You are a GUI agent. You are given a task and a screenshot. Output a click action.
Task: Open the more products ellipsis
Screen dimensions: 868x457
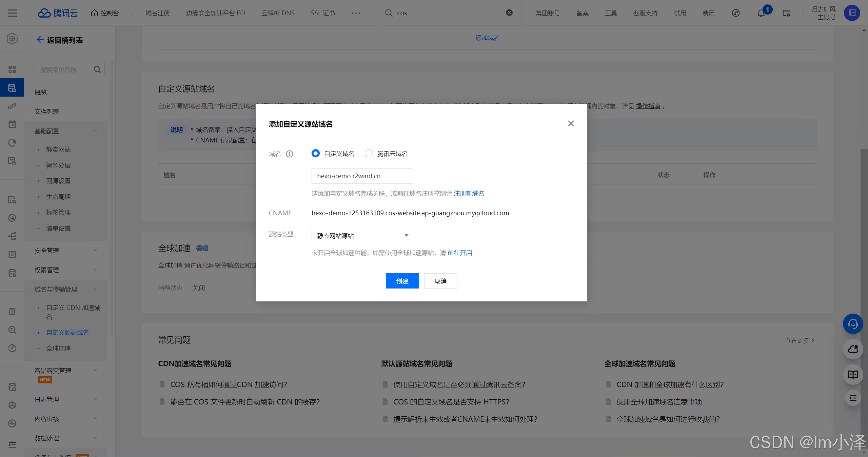tap(356, 13)
